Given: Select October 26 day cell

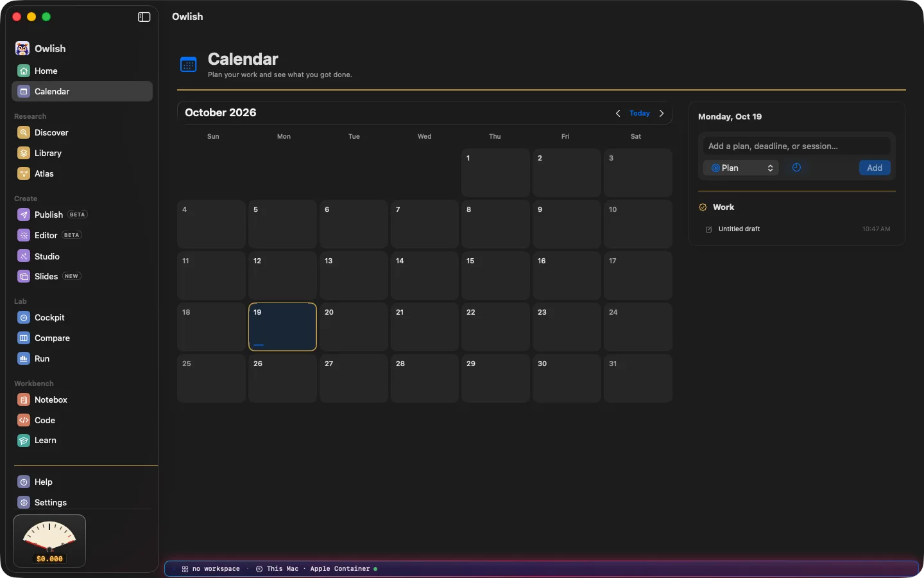Looking at the screenshot, I should 282,378.
